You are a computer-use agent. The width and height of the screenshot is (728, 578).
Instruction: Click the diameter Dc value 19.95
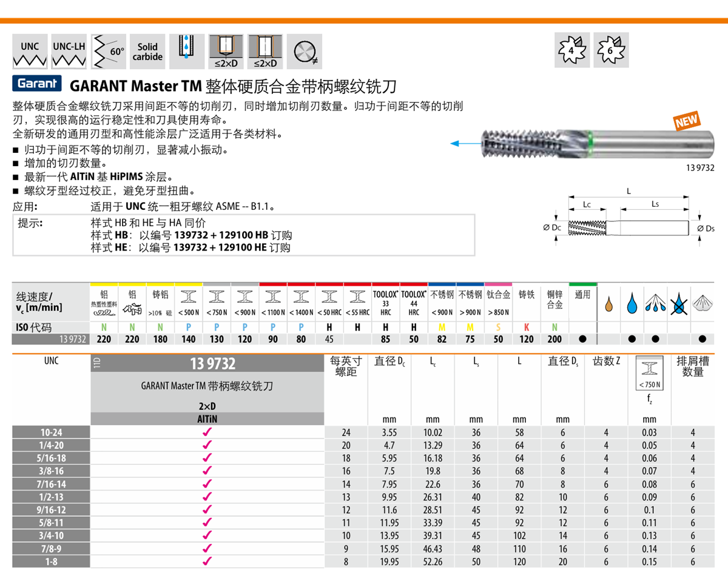pyautogui.click(x=389, y=562)
